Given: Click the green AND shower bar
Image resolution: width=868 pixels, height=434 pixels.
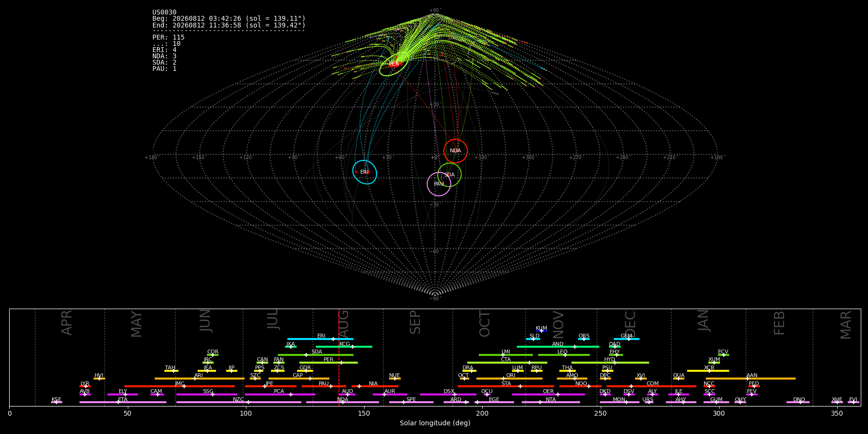Looking at the screenshot, I should point(558,347).
